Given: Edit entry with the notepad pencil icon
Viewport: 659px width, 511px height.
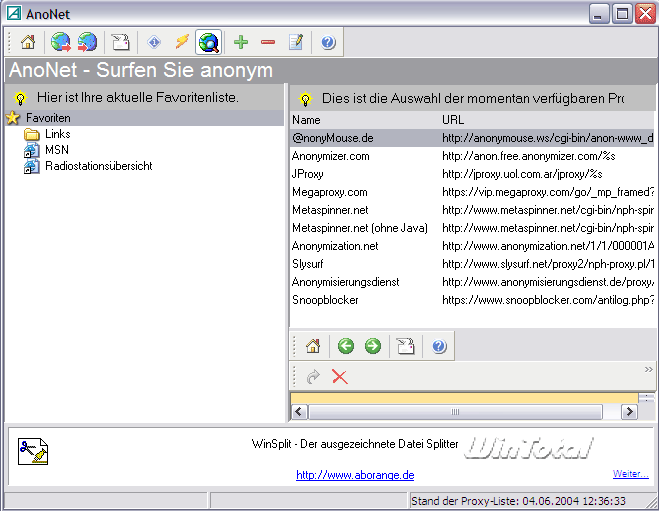Looking at the screenshot, I should [x=296, y=42].
